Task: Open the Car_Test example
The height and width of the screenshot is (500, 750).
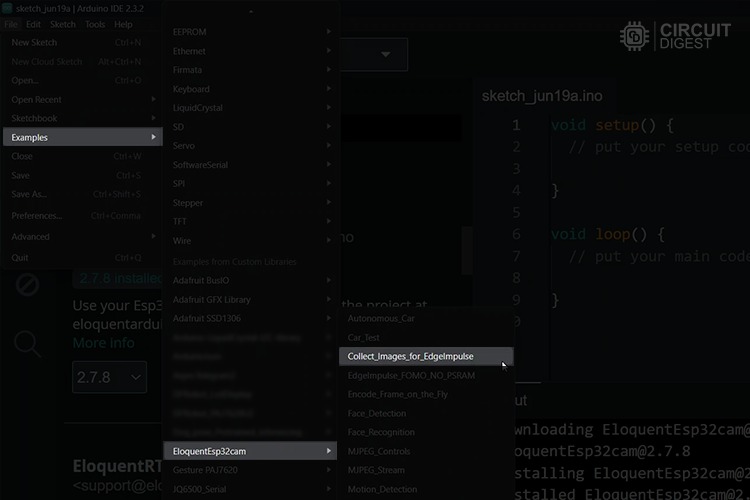Action: (x=426, y=338)
